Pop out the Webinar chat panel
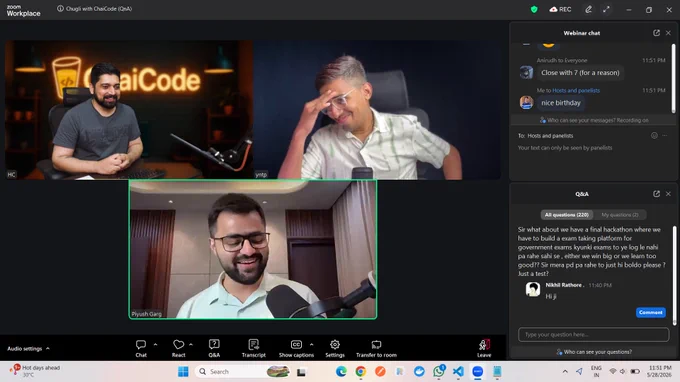Viewport: 680px width, 382px height. coord(656,33)
